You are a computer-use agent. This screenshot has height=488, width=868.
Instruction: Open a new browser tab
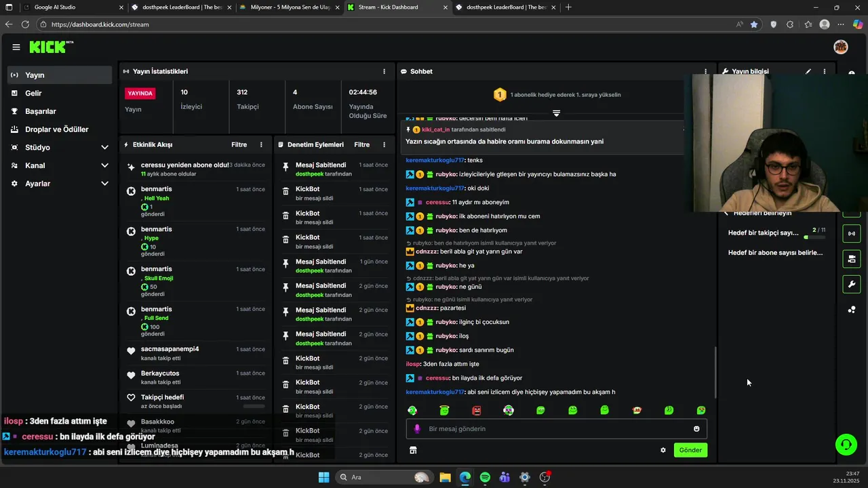point(568,7)
